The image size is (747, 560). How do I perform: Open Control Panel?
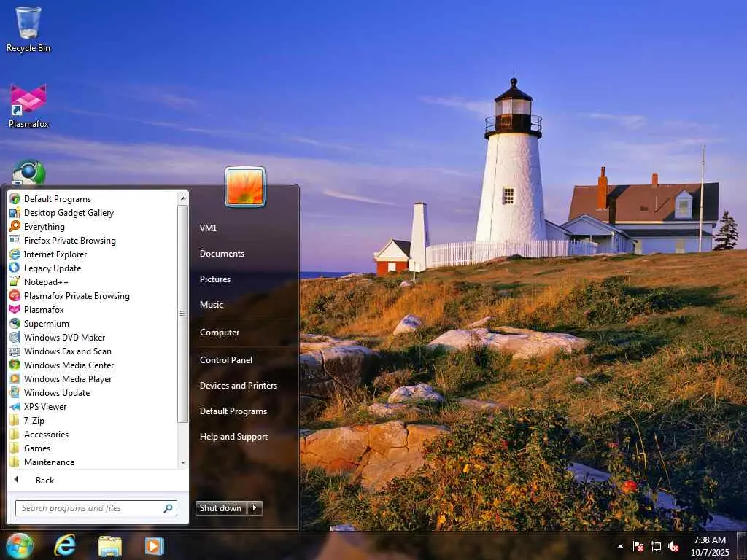226,360
